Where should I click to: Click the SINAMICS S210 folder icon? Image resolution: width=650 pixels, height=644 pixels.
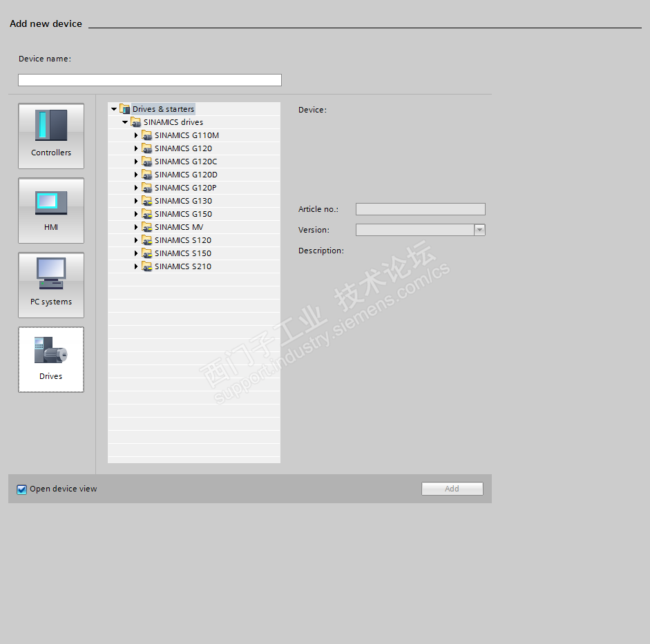click(146, 266)
